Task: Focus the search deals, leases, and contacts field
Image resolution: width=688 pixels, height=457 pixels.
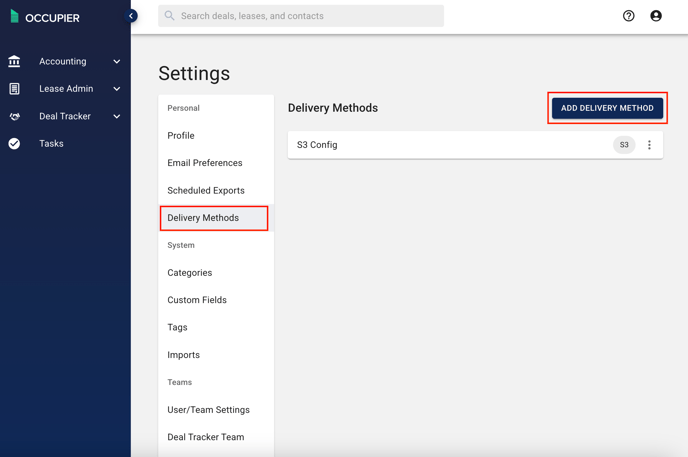Action: pos(301,16)
